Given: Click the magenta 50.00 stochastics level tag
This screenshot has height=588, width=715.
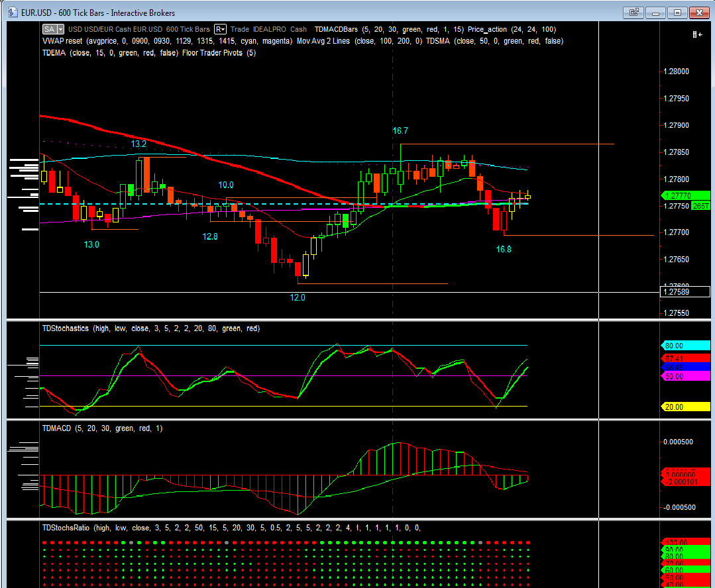Looking at the screenshot, I should [685, 377].
